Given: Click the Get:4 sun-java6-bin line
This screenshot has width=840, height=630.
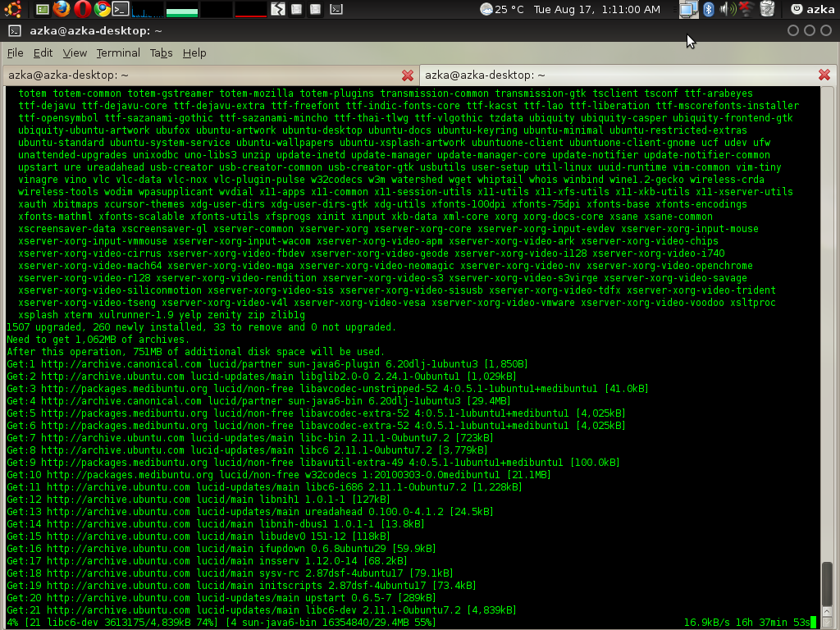Looking at the screenshot, I should tap(258, 401).
